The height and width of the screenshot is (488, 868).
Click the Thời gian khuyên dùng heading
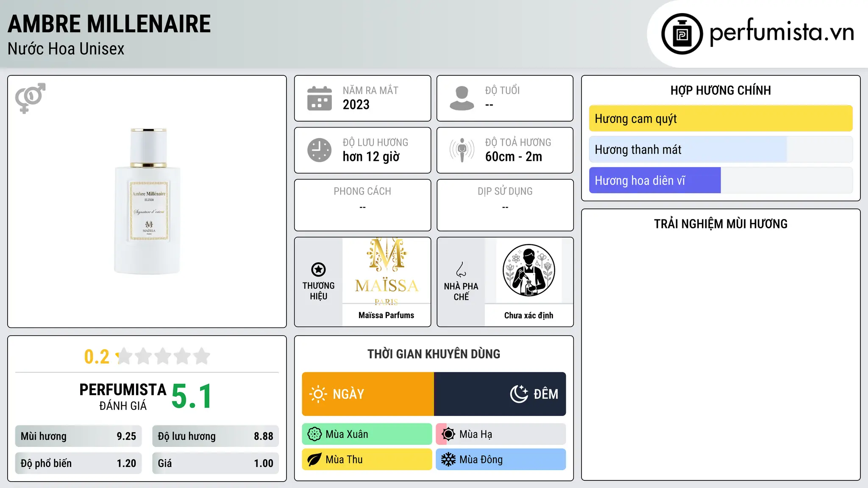click(434, 354)
